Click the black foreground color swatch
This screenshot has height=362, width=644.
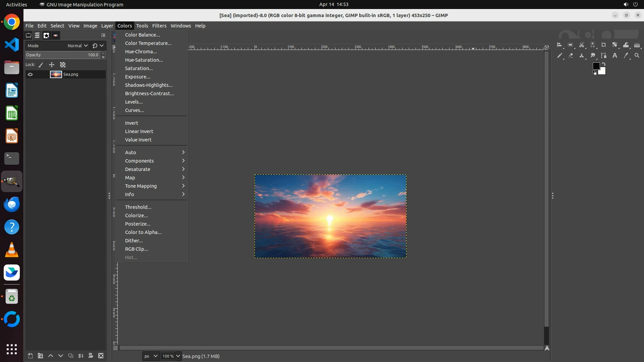coord(596,66)
